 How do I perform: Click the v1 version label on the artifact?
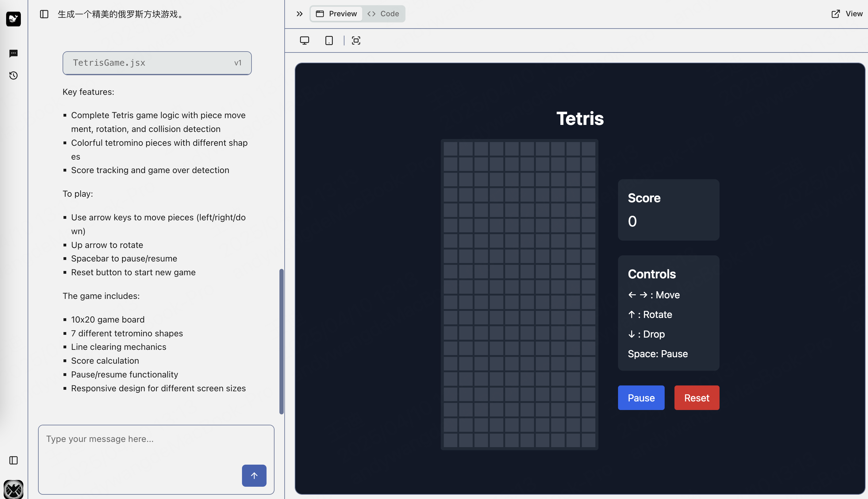point(238,63)
